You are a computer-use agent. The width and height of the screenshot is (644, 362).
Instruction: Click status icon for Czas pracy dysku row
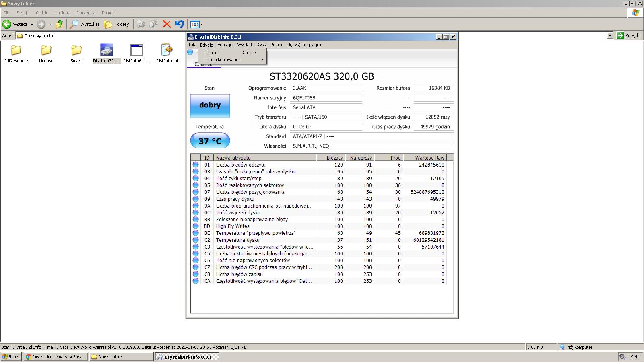196,199
